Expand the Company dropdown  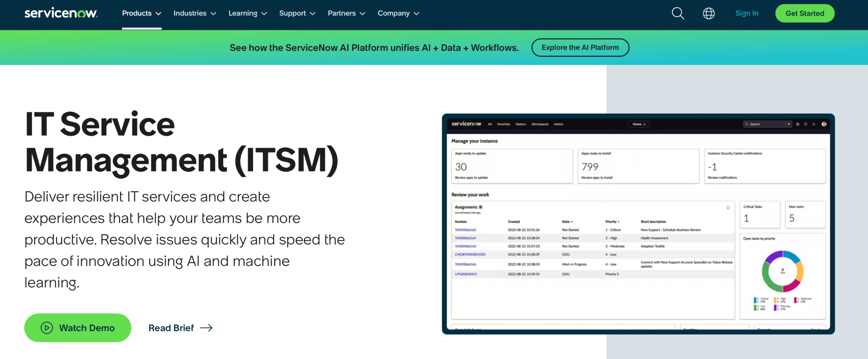(x=398, y=13)
